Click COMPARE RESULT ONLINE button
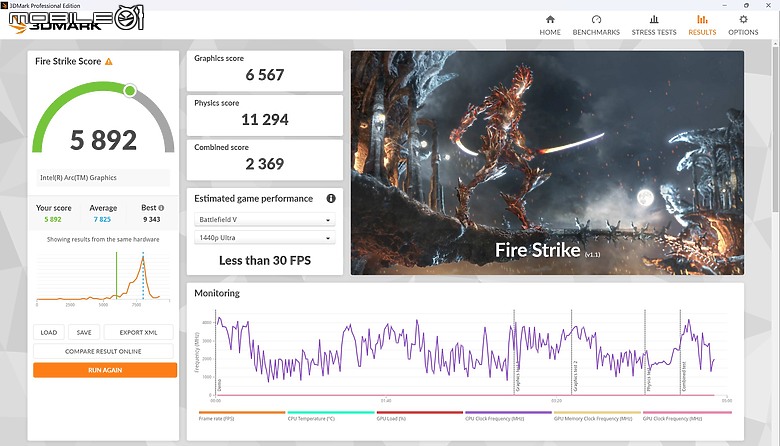Image resolution: width=780 pixels, height=446 pixels. (103, 351)
